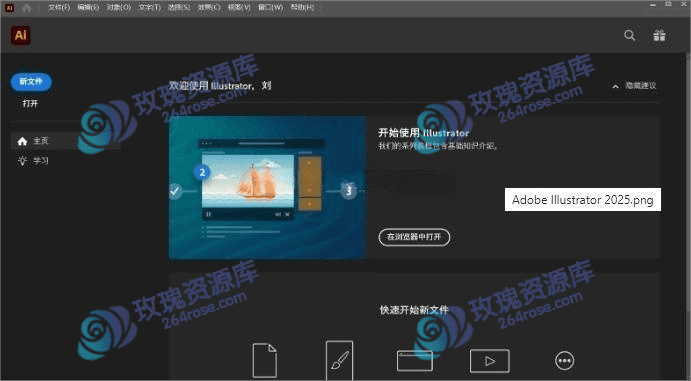The image size is (691, 381).
Task: Open the 视图(V) menu
Action: [239, 7]
